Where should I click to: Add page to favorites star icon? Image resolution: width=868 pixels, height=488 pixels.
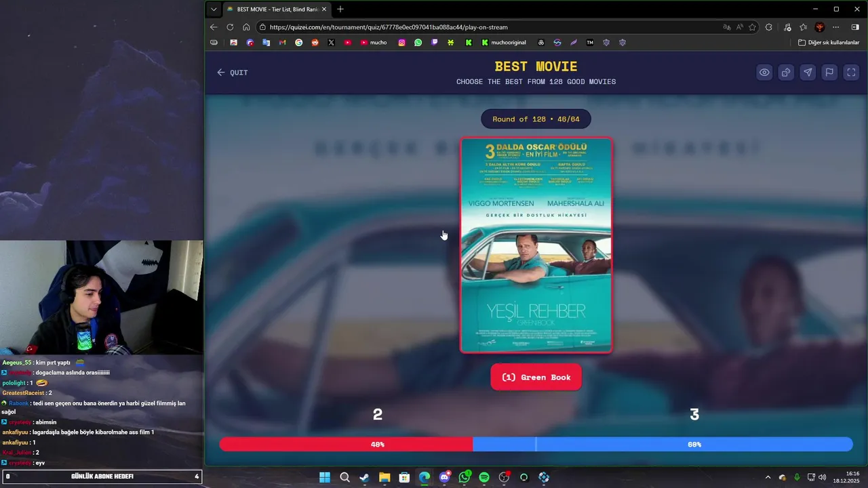pos(753,27)
